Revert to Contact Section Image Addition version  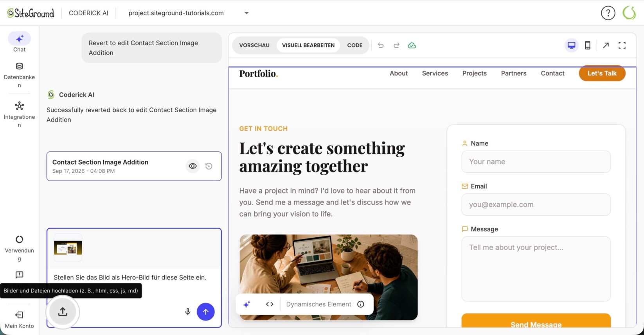[x=209, y=166]
